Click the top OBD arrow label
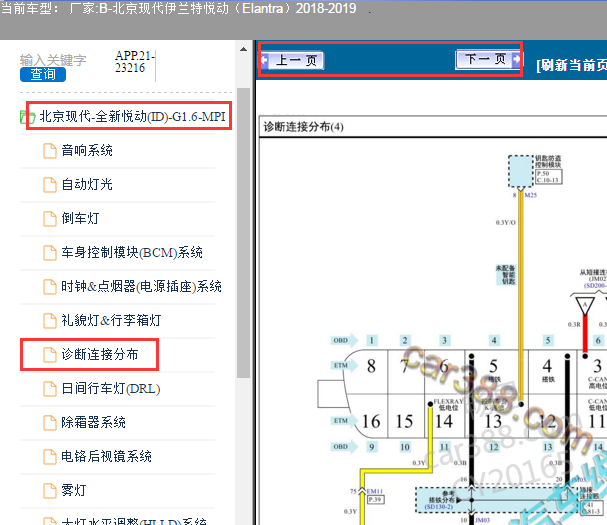607x525 pixels. (x=344, y=340)
